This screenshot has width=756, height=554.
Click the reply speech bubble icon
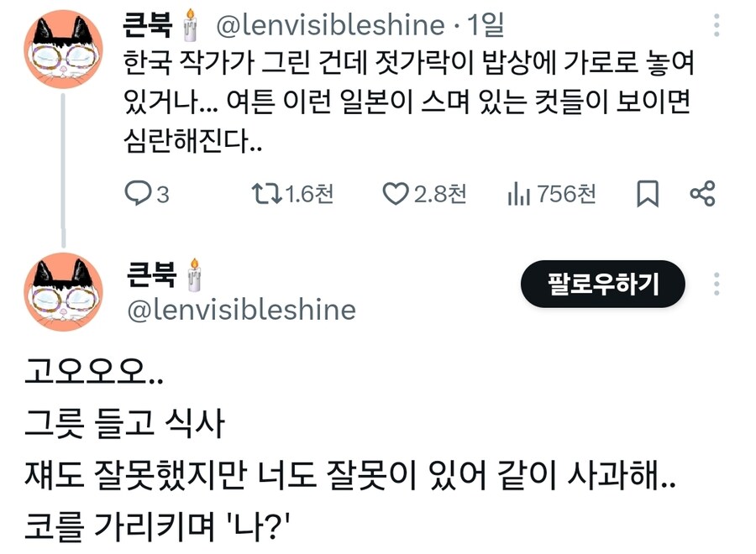click(137, 194)
